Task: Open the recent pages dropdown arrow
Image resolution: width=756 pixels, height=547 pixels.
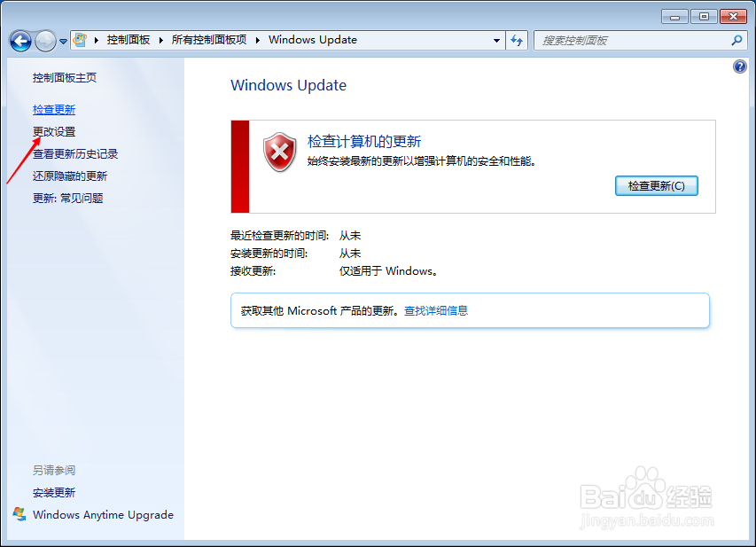Action: click(x=63, y=42)
